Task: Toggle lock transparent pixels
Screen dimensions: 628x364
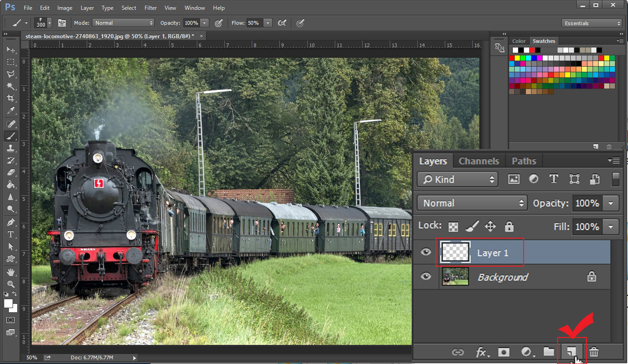Action: coord(453,227)
